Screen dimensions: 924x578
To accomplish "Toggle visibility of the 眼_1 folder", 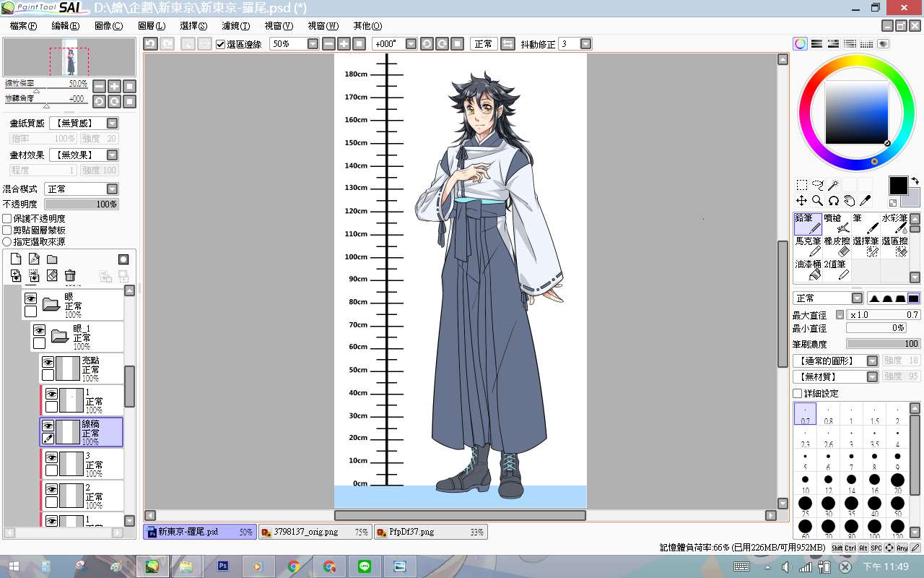I will [x=39, y=330].
